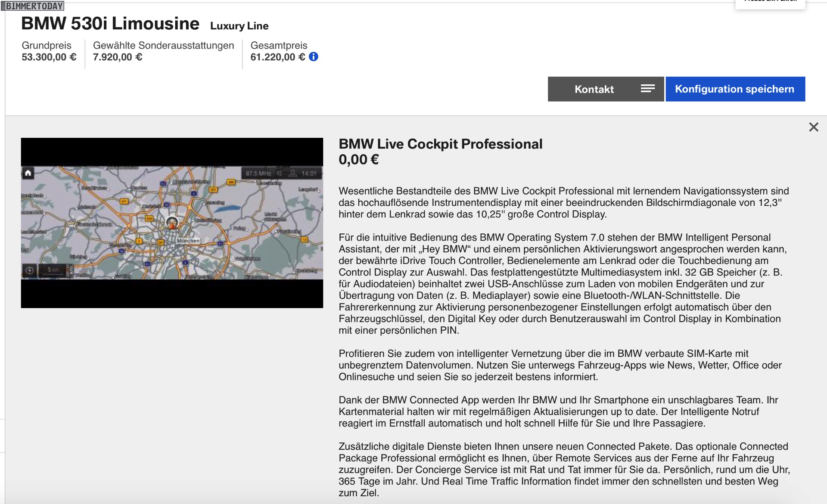This screenshot has height=504, width=827.
Task: Click the München city label on the map
Action: tap(188, 241)
